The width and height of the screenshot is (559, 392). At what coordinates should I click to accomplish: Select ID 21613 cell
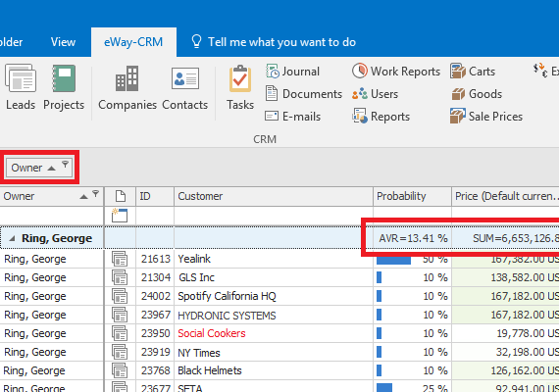155,259
